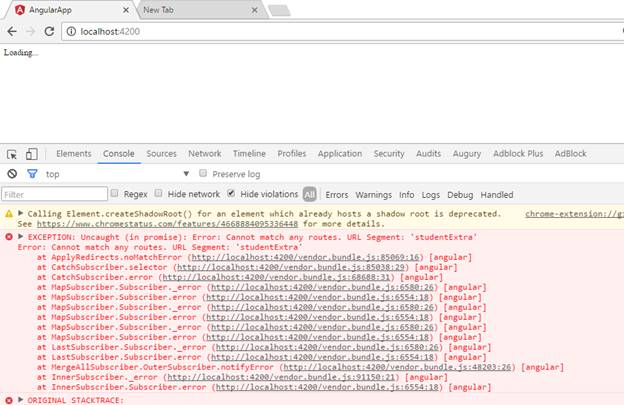
Task: Click the localhost:4200 address bar
Action: click(342, 31)
